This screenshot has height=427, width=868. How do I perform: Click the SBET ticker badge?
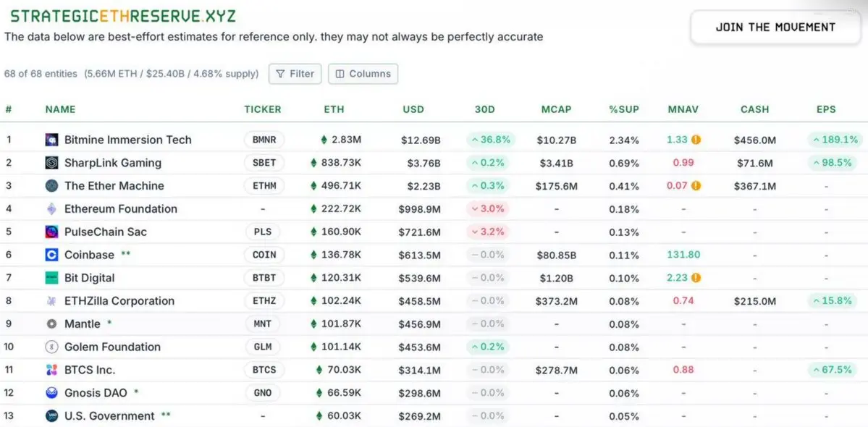coord(264,163)
